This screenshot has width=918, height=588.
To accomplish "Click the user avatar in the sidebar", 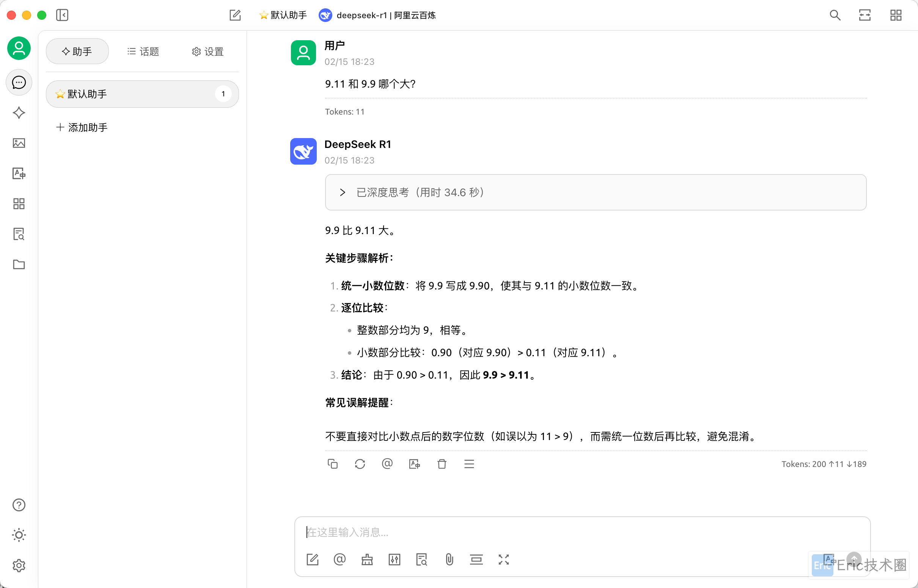I will (x=19, y=48).
